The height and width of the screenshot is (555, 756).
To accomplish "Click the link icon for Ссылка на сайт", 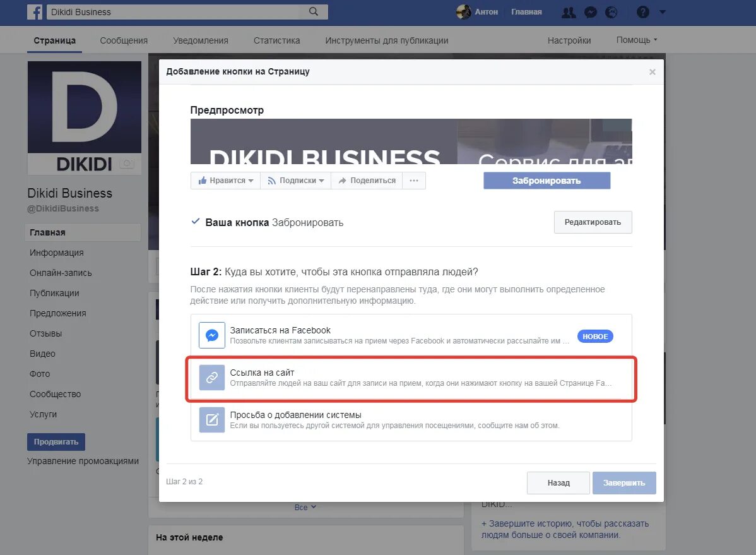I will [x=211, y=378].
